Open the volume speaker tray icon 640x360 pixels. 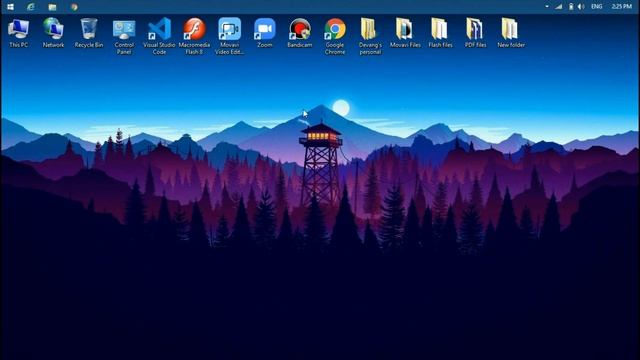click(581, 7)
